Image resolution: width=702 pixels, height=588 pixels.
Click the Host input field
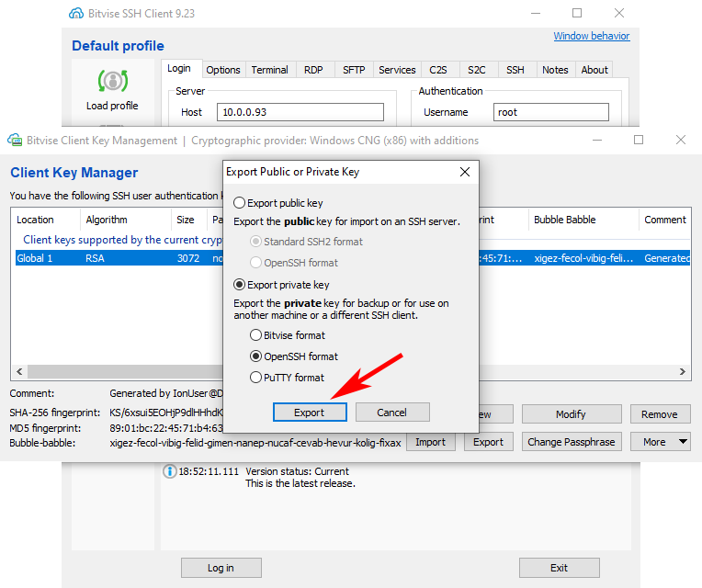pos(300,112)
